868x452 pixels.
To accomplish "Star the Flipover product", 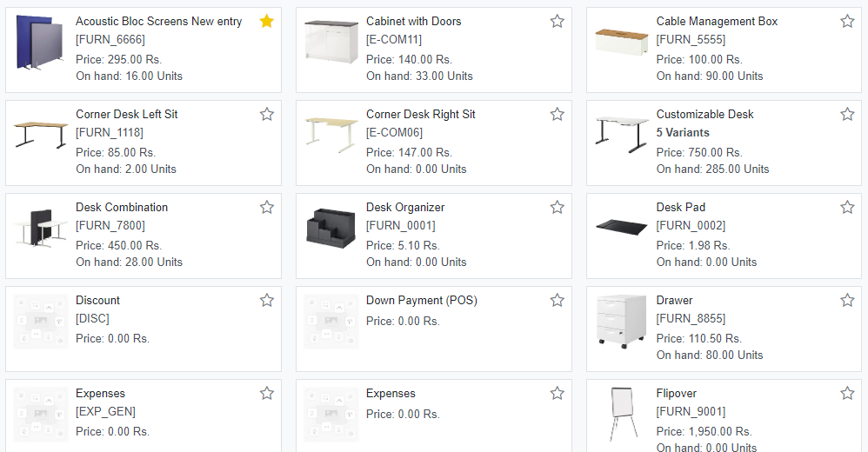I will [x=847, y=394].
